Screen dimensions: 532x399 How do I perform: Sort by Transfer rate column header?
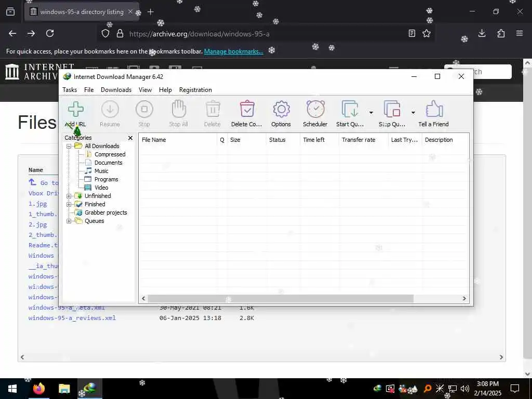coord(364,140)
